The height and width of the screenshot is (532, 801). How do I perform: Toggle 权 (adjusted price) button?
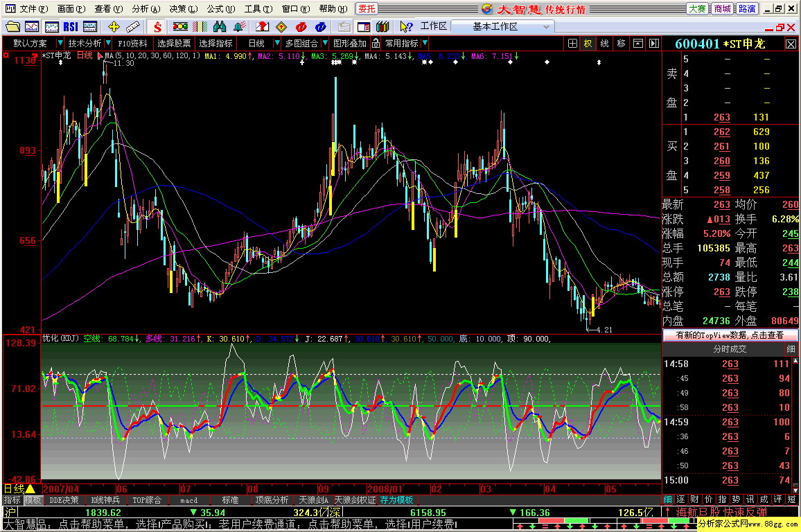pyautogui.click(x=588, y=44)
